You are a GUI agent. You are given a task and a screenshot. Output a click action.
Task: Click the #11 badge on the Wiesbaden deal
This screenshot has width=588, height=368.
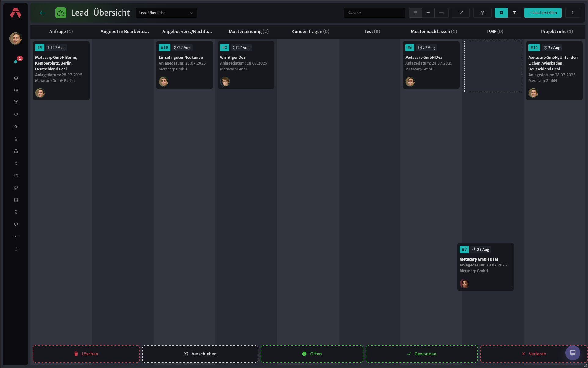click(x=534, y=48)
